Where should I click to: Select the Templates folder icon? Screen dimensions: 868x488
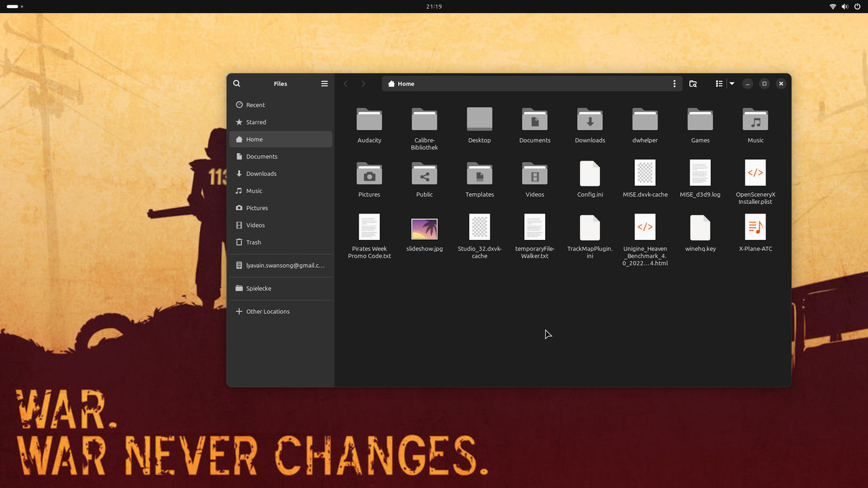pos(479,173)
